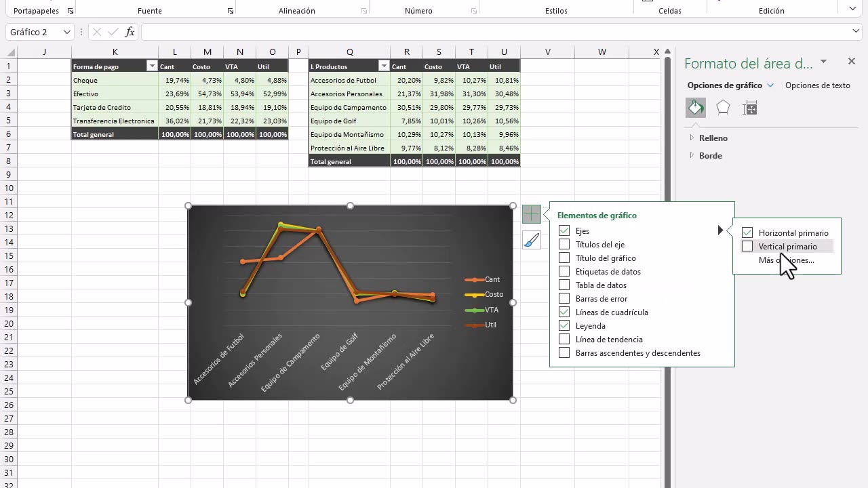Open format pane options dropdown arrow

823,62
